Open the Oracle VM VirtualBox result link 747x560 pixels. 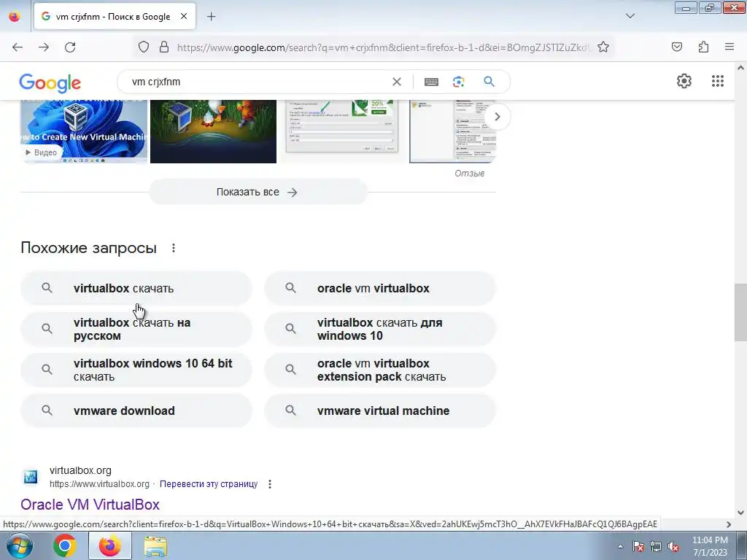[x=90, y=505]
